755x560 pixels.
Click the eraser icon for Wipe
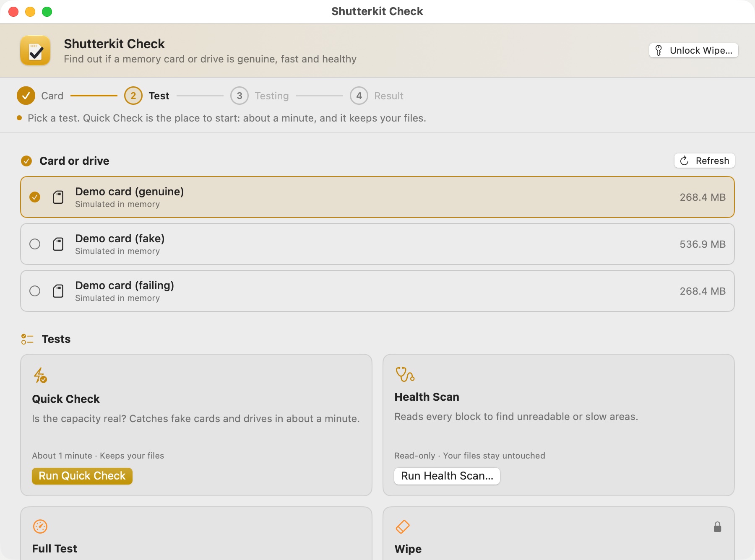[x=403, y=526]
